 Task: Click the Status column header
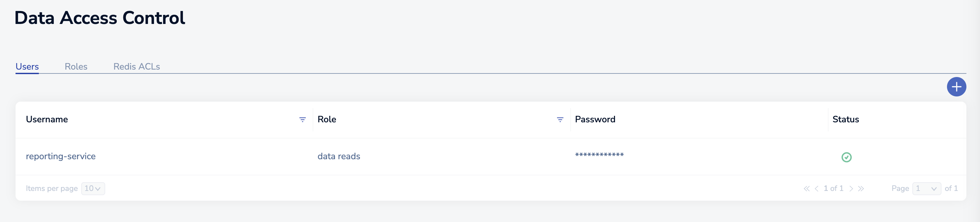tap(845, 119)
